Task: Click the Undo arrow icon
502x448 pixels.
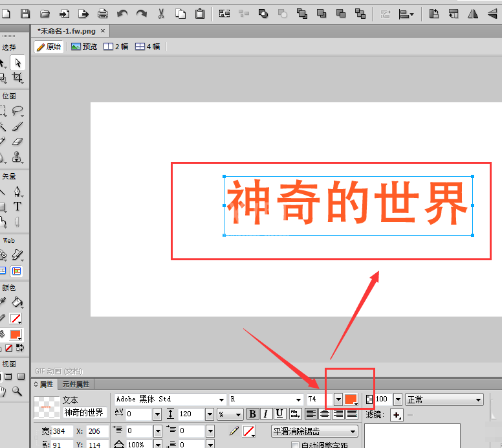Action: coord(122,14)
